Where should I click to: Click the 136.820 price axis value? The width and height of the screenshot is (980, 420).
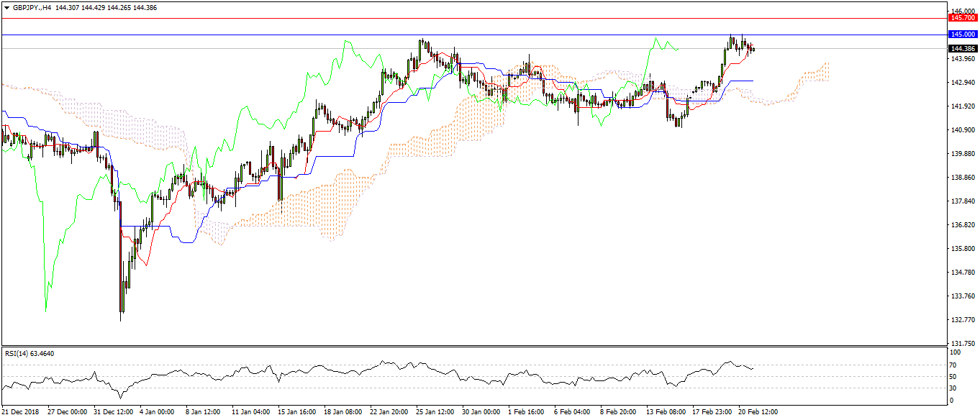(962, 225)
